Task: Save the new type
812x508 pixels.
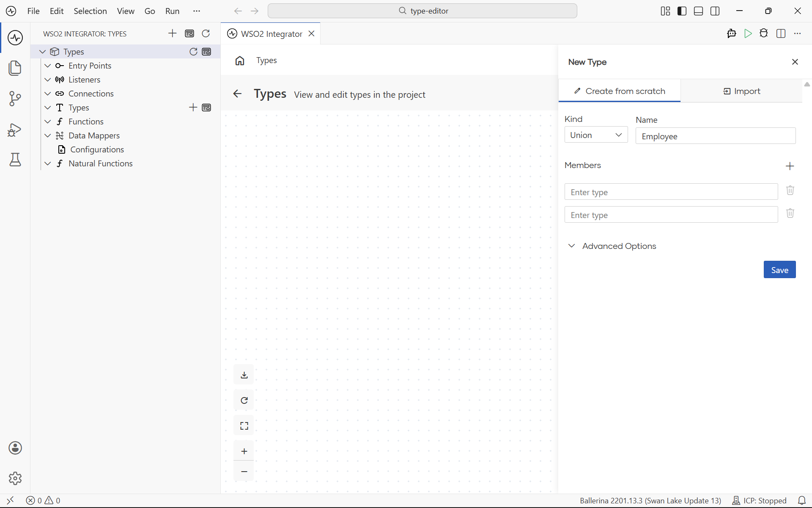Action: [x=779, y=270]
